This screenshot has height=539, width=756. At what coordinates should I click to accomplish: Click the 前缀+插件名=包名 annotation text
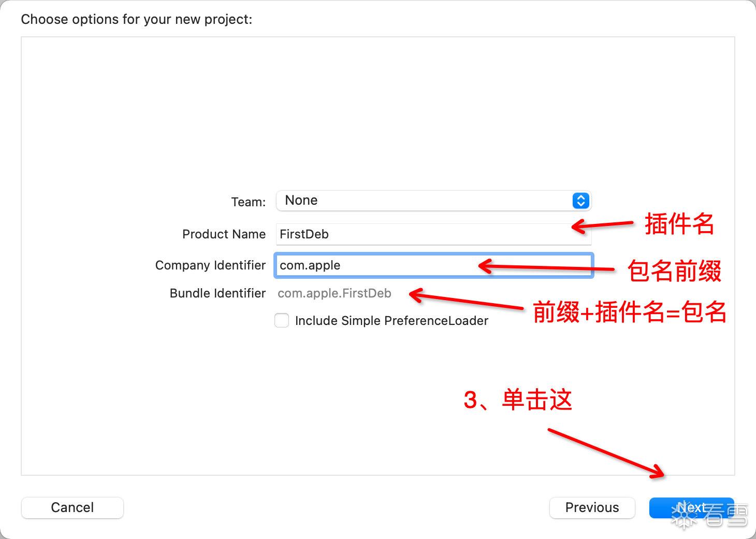630,312
